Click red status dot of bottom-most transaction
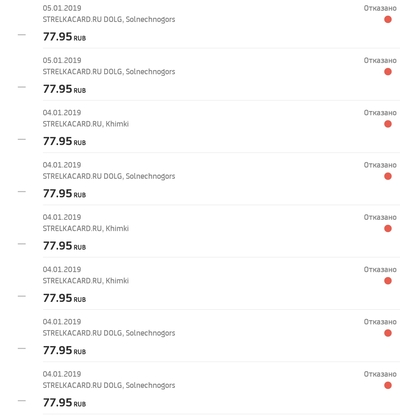The height and width of the screenshot is (419, 400). click(x=388, y=385)
